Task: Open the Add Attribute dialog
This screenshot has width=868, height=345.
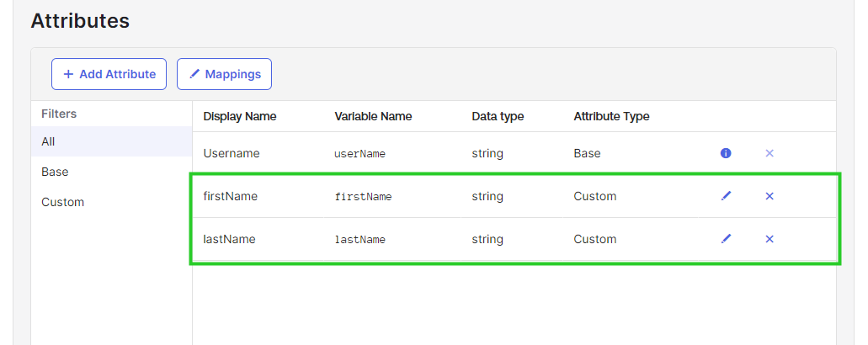Action: [109, 74]
